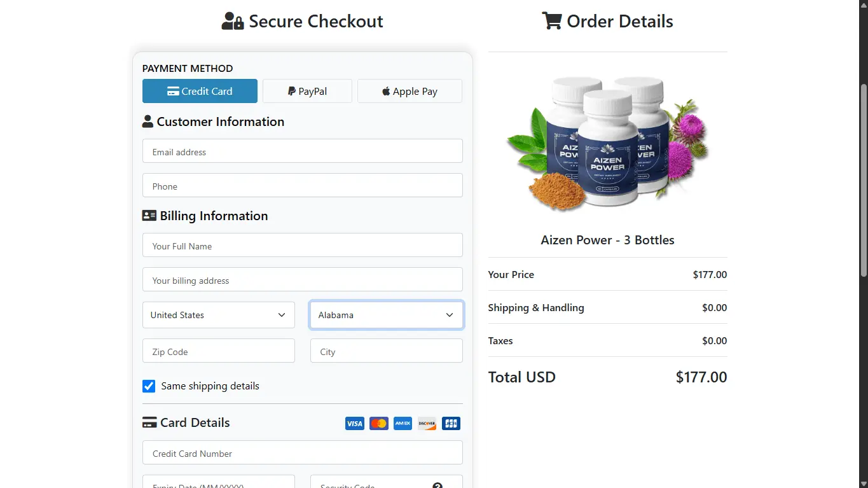Uncheck the Same shipping details checkbox

click(x=149, y=386)
